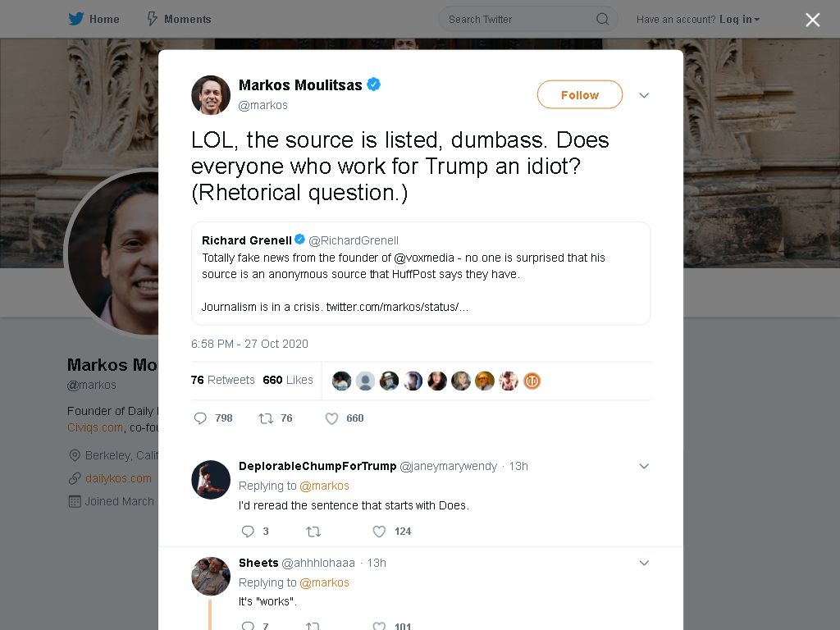Screen dimensions: 840x630
Task: Click Markos Moulitsas's avatar in the tweet
Action: 211,95
